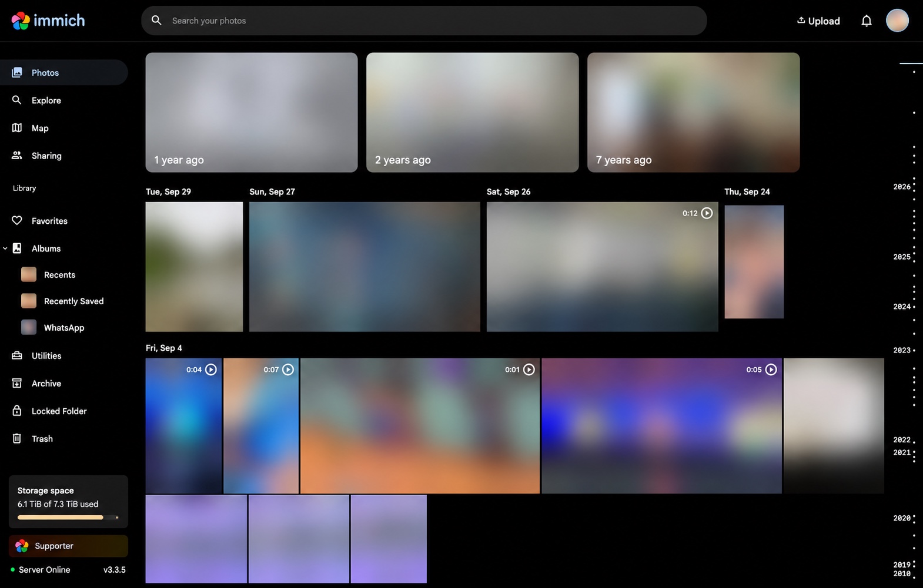Show Favorites photos
The height and width of the screenshot is (588, 923).
(64, 221)
